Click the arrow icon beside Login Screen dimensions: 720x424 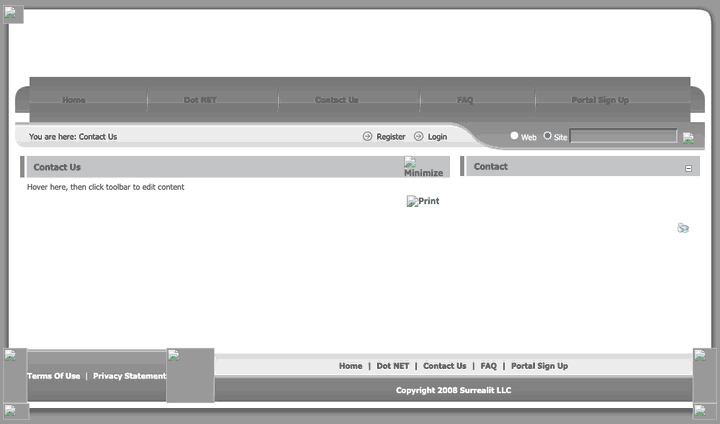click(418, 136)
